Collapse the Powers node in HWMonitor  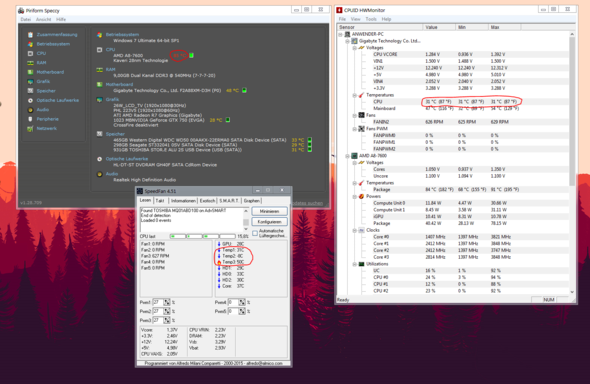[x=354, y=196]
